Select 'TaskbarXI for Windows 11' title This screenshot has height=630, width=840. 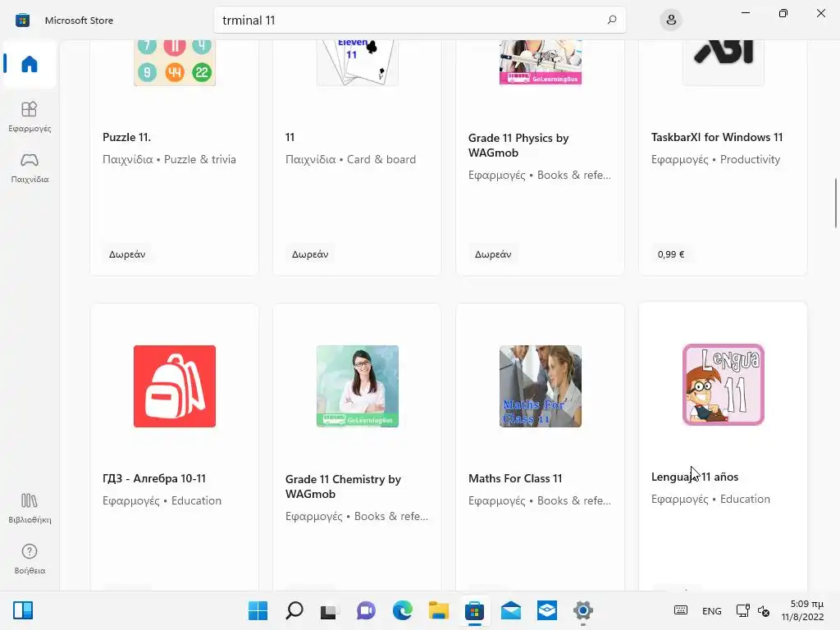pyautogui.click(x=717, y=137)
